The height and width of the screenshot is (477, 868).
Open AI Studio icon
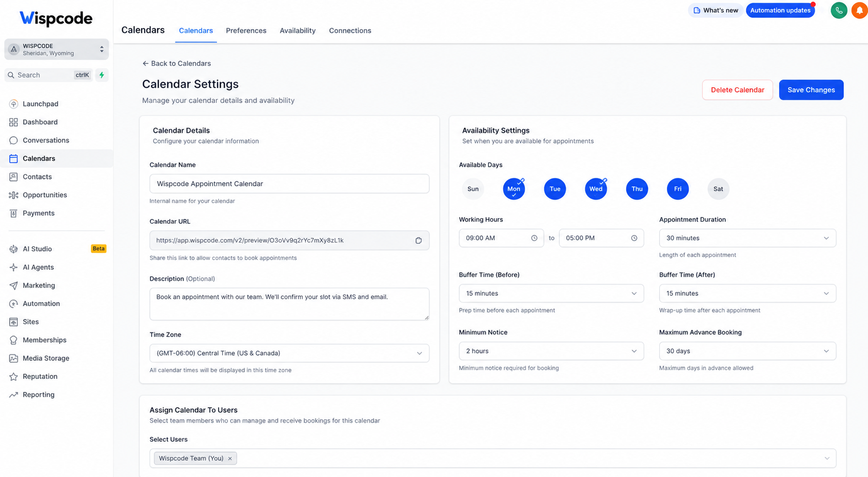click(x=13, y=249)
